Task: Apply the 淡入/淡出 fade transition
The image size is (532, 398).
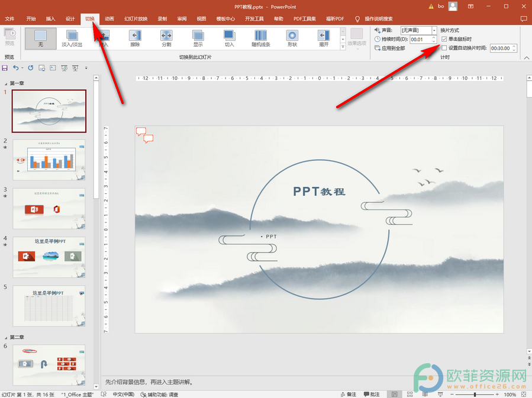Action: click(x=72, y=38)
